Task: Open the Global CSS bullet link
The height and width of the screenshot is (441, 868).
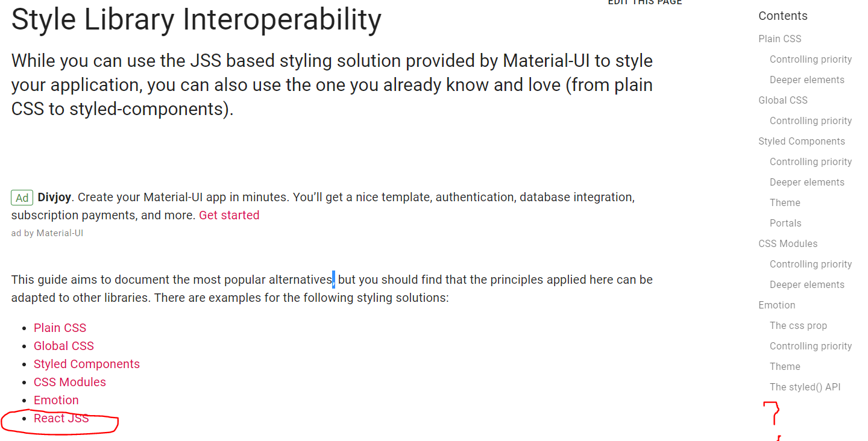Action: [x=63, y=345]
